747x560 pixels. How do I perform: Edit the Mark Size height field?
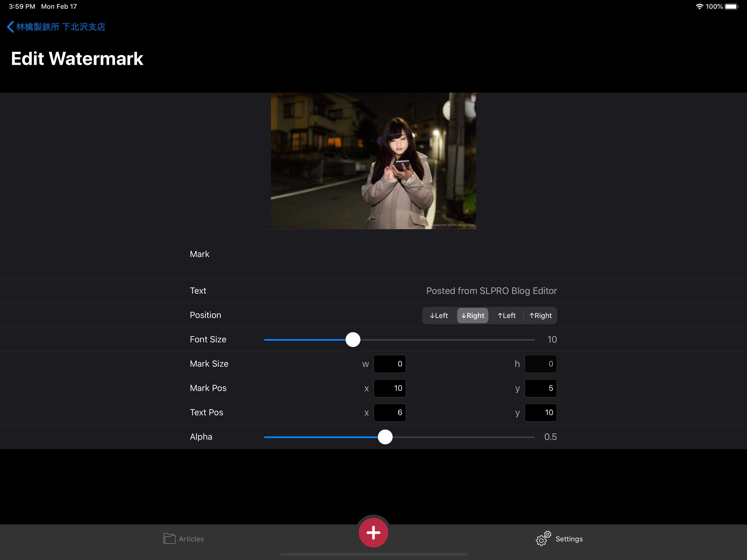tap(541, 364)
